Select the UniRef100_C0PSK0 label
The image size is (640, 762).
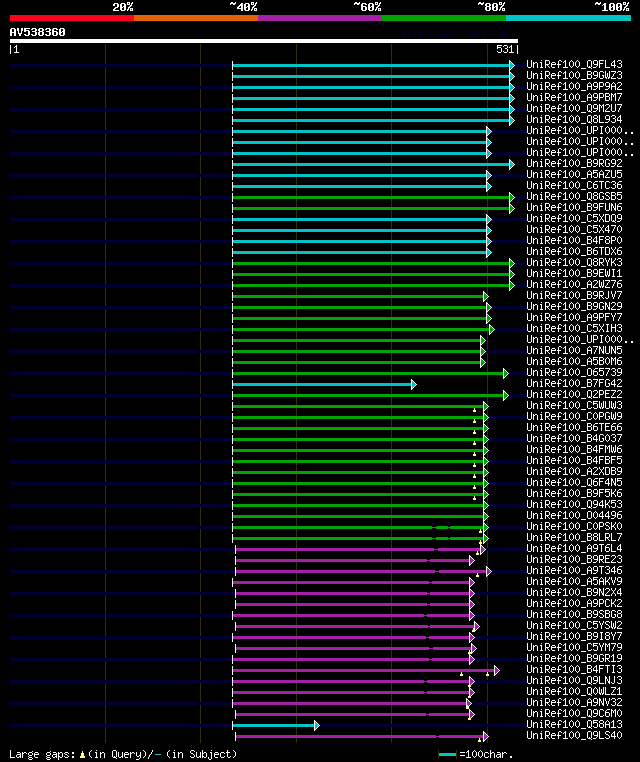click(x=574, y=526)
